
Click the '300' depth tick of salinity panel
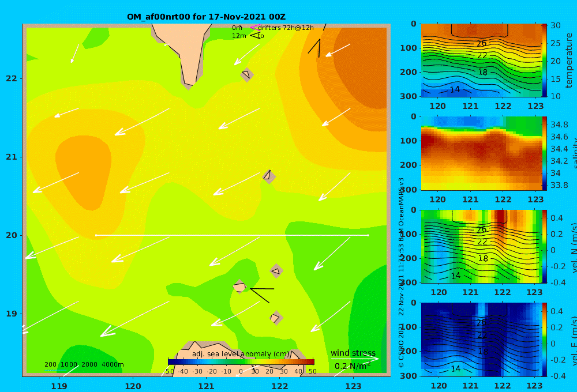(409, 190)
